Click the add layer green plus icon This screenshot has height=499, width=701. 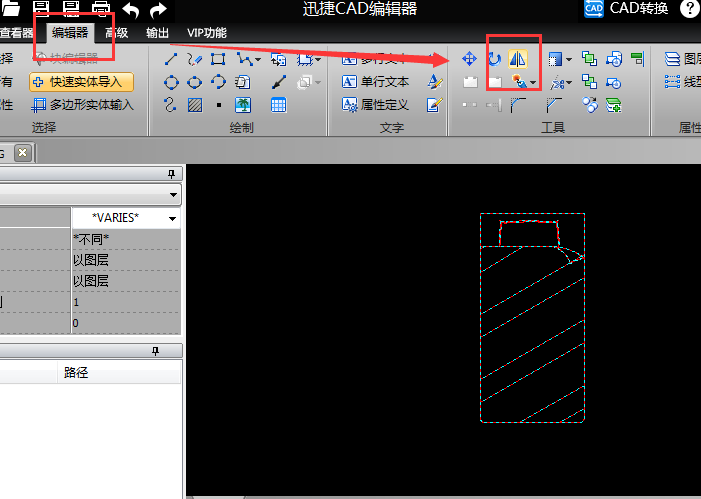click(613, 106)
